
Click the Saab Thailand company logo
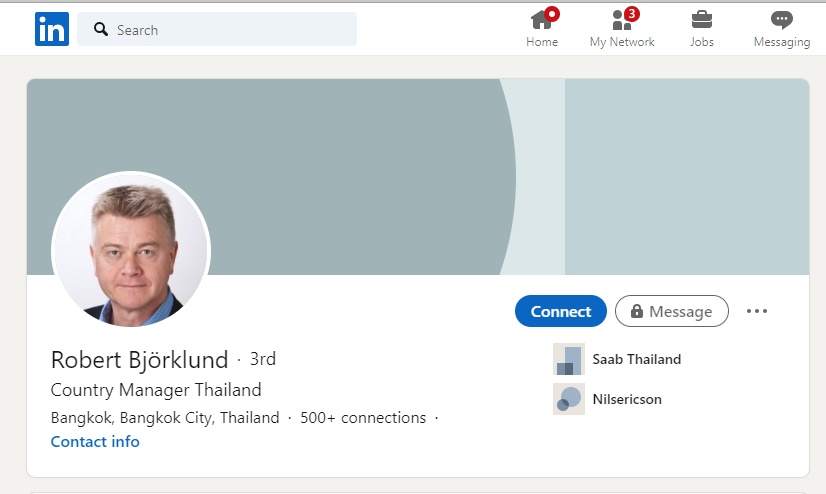tap(569, 359)
